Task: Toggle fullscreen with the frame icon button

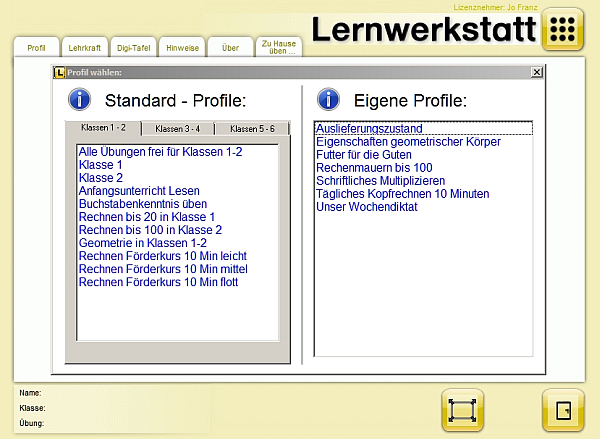Action: 462,410
